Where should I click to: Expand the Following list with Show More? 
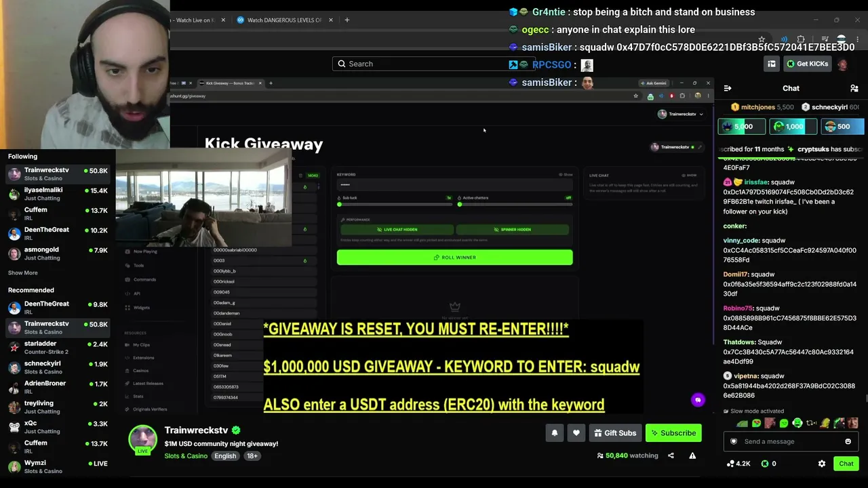tap(23, 272)
